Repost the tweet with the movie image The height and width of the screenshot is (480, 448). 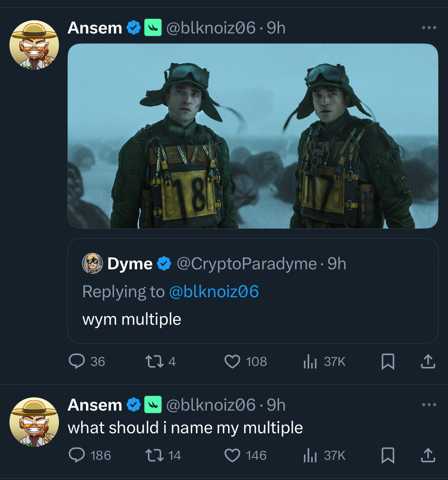[x=154, y=361]
